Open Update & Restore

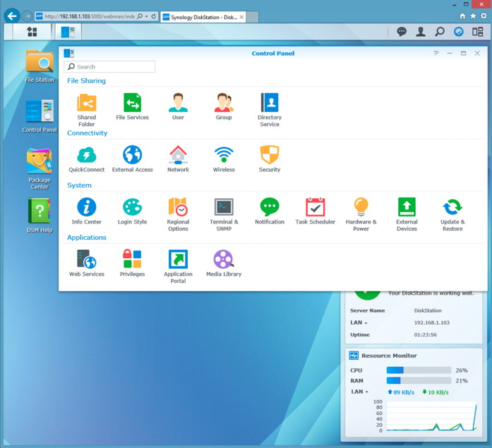tap(452, 214)
